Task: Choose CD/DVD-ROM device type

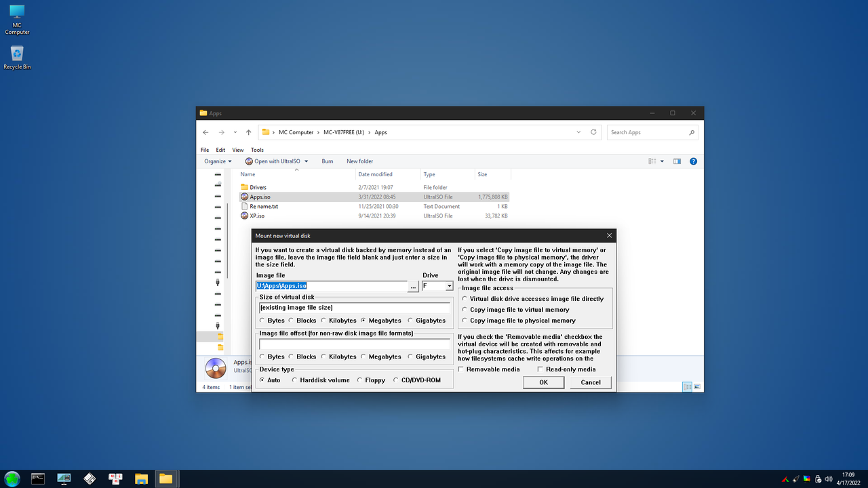Action: click(417, 380)
